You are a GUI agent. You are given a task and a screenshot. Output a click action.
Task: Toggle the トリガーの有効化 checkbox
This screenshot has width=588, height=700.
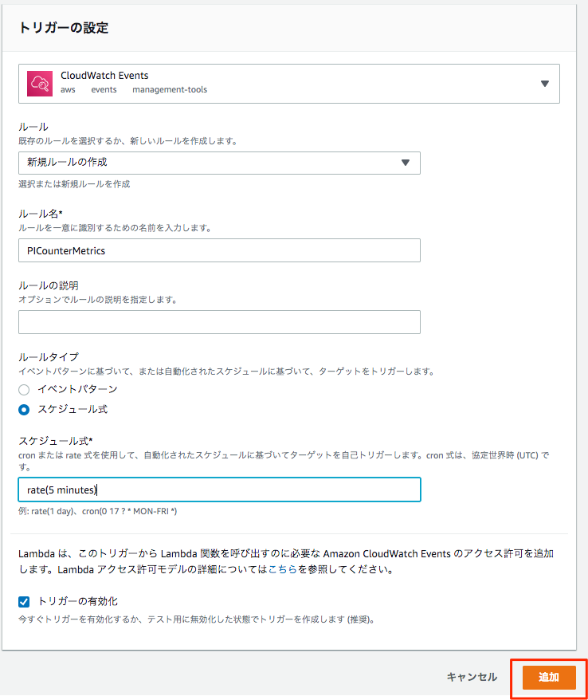pyautogui.click(x=24, y=602)
